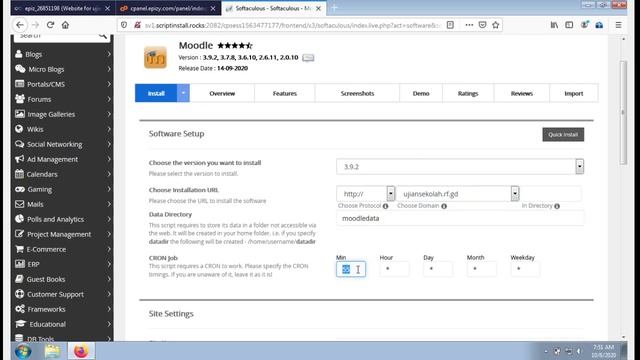Screen dimensions: 640x360
Task: Expand the Gaming category arrow
Action: [109, 189]
